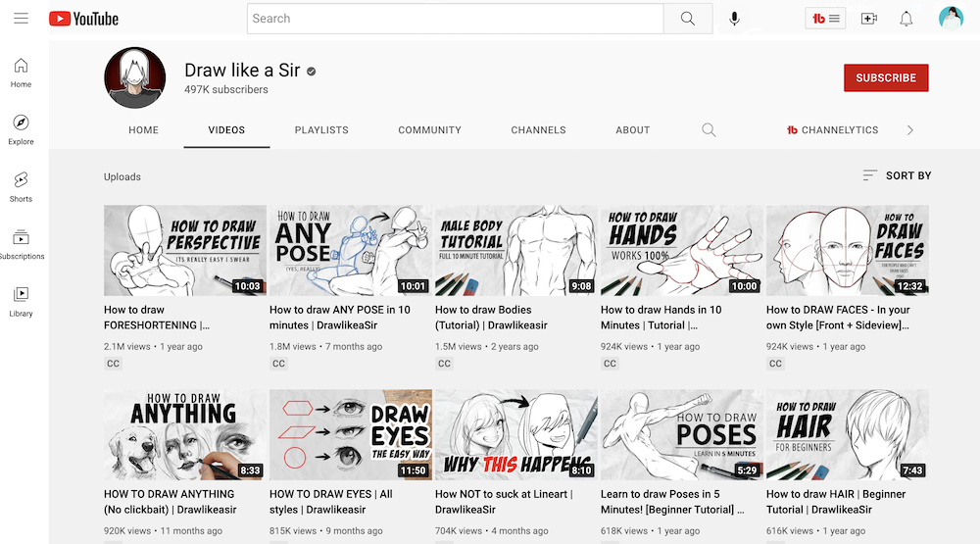980x544 pixels.
Task: Select the Videos tab
Action: (x=226, y=130)
